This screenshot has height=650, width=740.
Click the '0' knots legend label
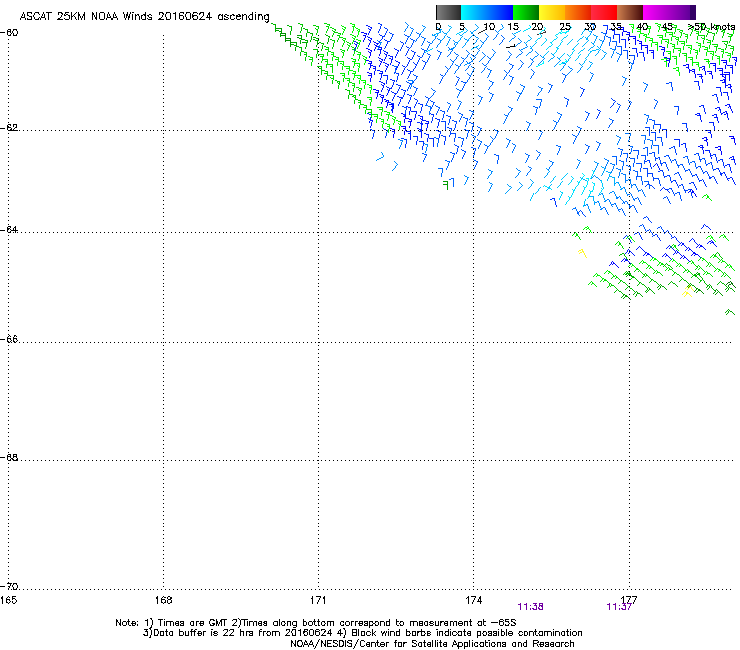438,27
